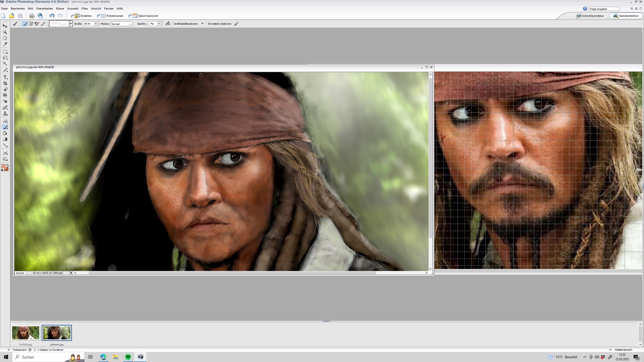Expand Grafiktablettoptionen dropdown arrow
The image size is (644, 362).
click(x=202, y=24)
